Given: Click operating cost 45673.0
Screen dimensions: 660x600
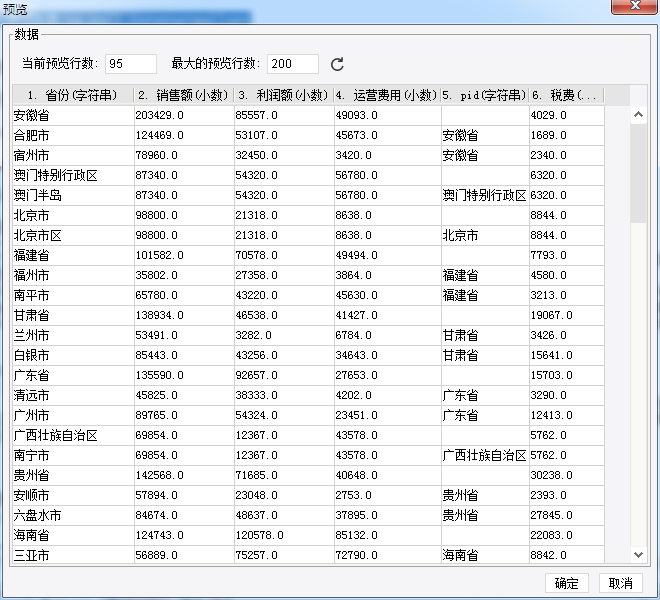Looking at the screenshot, I should point(388,135).
